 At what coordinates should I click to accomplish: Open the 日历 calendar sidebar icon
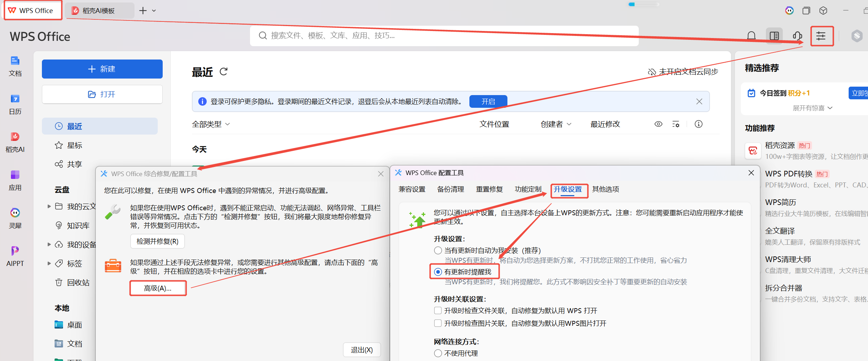click(15, 104)
